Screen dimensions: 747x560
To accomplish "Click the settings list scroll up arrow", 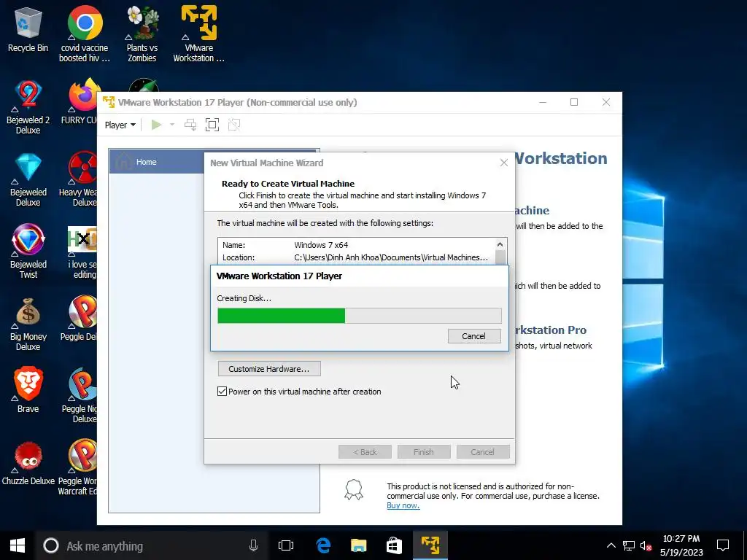I will (500, 244).
